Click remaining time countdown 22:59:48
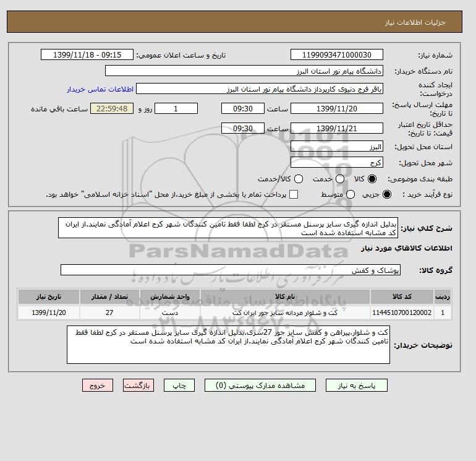Screen dimensions: 476x461 pos(112,108)
